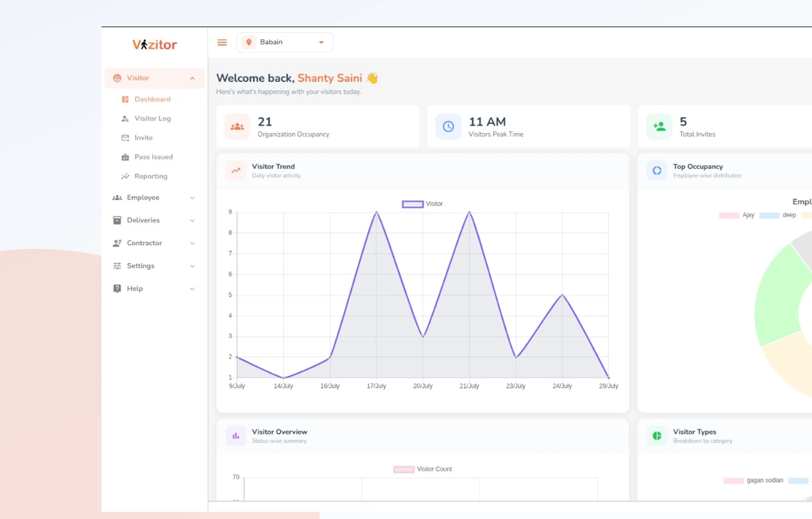
Task: Click the Total Invites add-person icon
Action: (x=659, y=126)
